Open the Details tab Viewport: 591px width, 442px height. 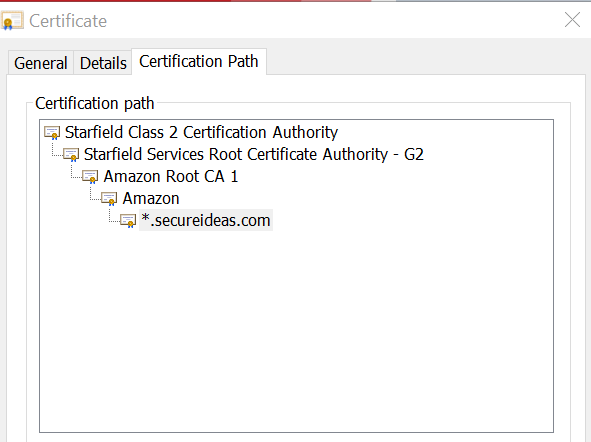click(103, 63)
